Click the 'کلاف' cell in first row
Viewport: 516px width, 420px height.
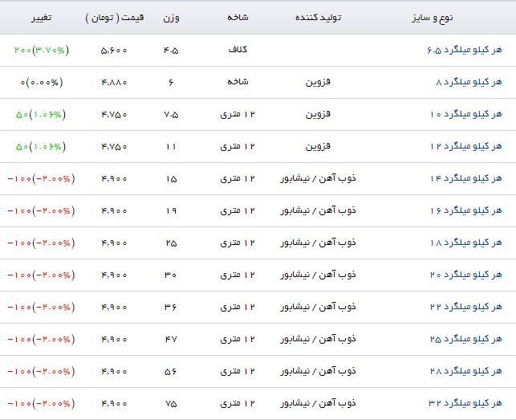(238, 50)
